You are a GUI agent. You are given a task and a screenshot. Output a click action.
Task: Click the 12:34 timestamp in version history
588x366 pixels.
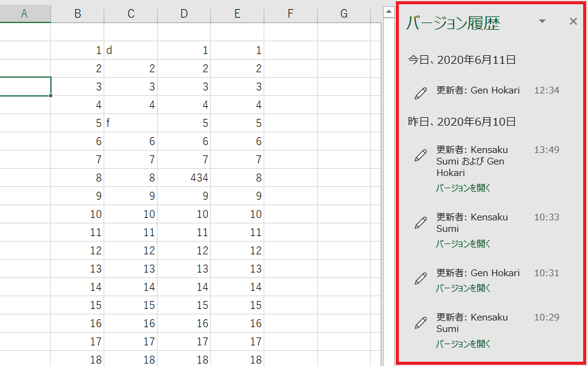[547, 90]
